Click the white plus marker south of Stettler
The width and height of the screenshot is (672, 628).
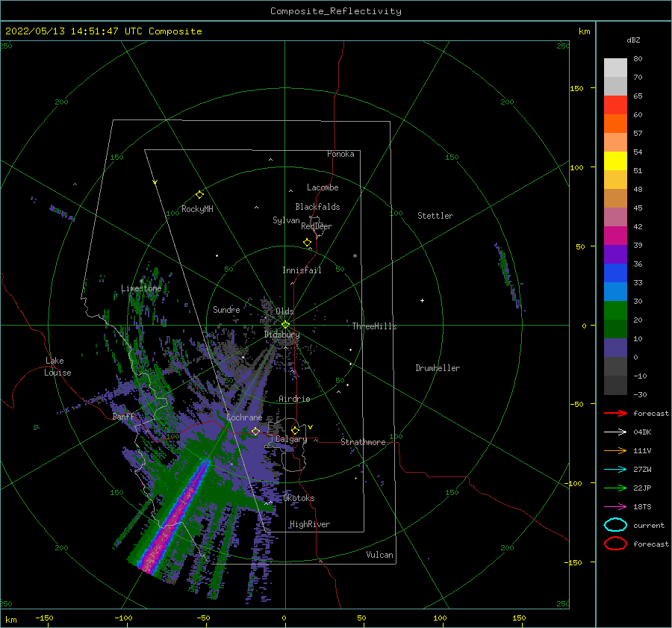pyautogui.click(x=422, y=300)
